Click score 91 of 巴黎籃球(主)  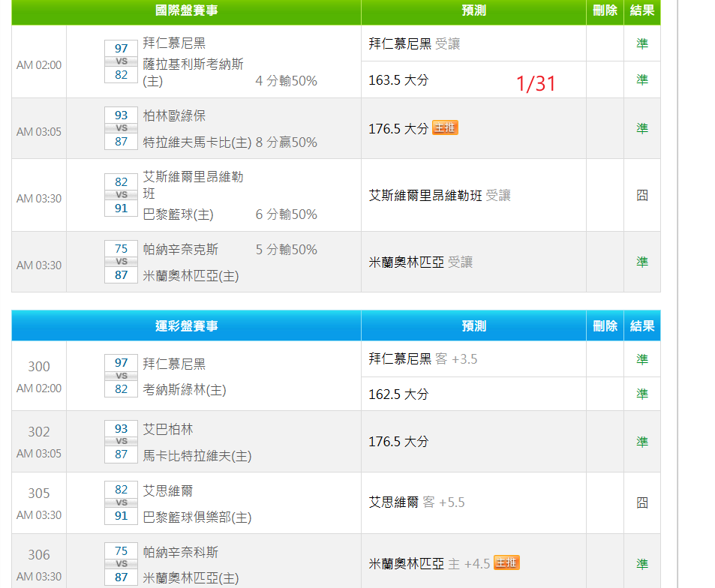[122, 208]
